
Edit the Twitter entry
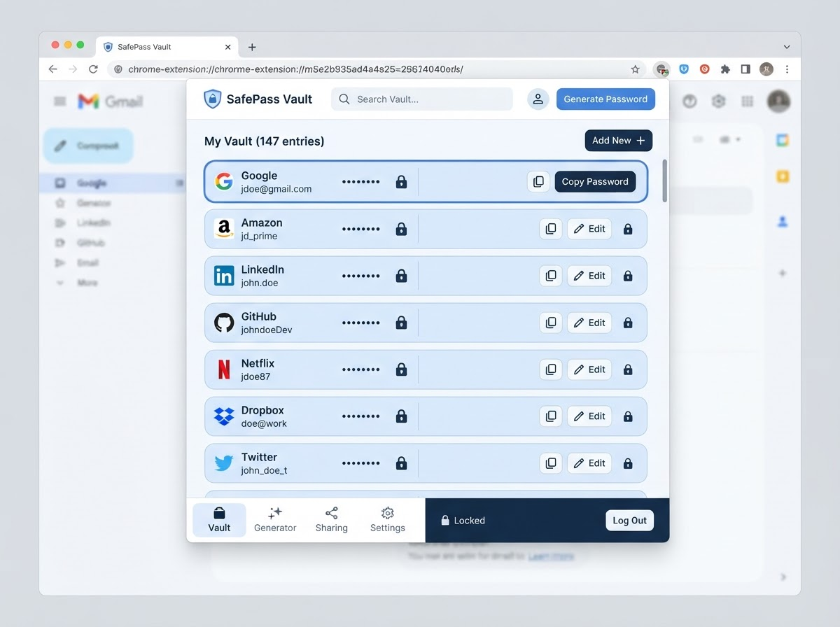tap(589, 463)
